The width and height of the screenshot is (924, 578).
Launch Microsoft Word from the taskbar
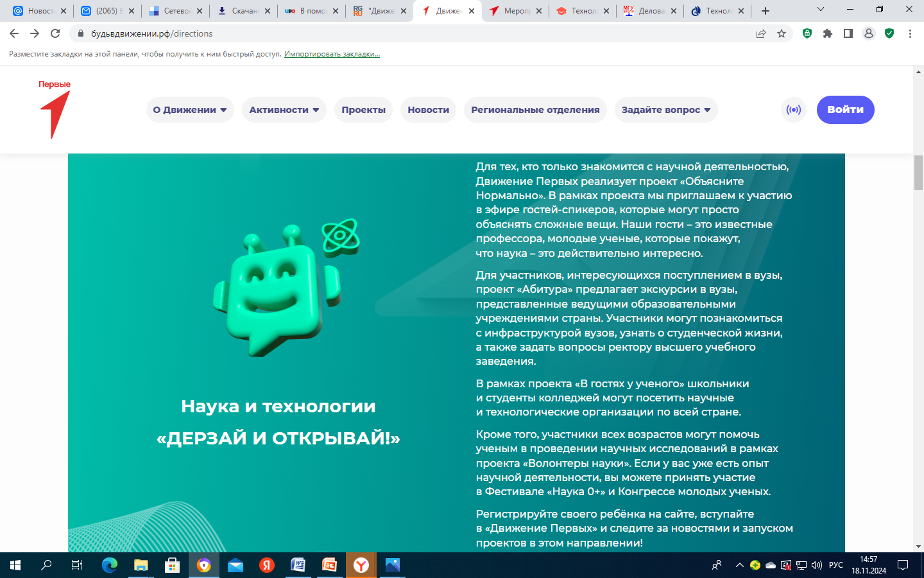298,565
